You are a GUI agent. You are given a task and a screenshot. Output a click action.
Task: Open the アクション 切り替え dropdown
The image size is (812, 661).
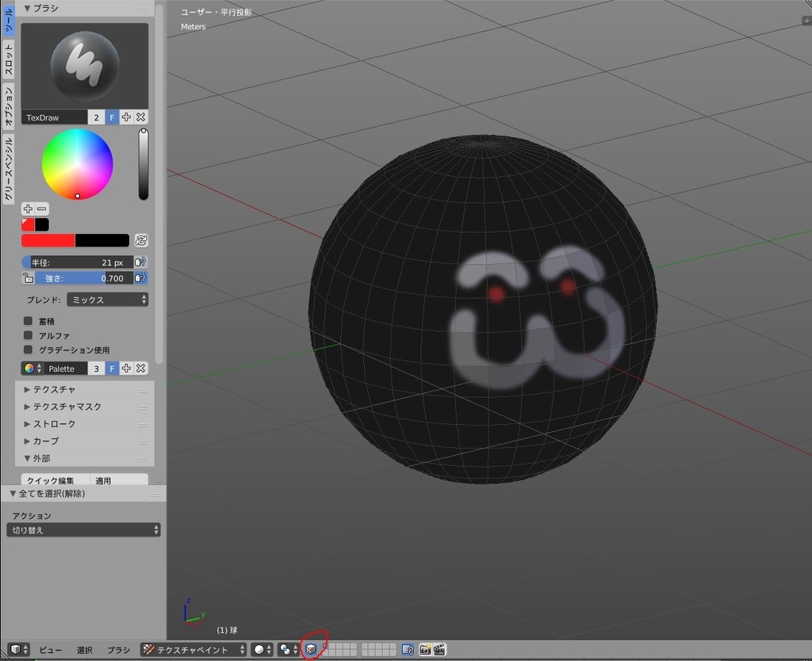[83, 530]
